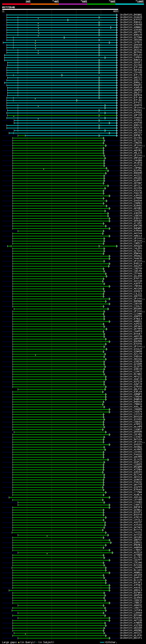Viewport: 146px width, 644px height.
Task: Open hit UniRef100_Q8W593
Action: pyautogui.click(x=131, y=90)
